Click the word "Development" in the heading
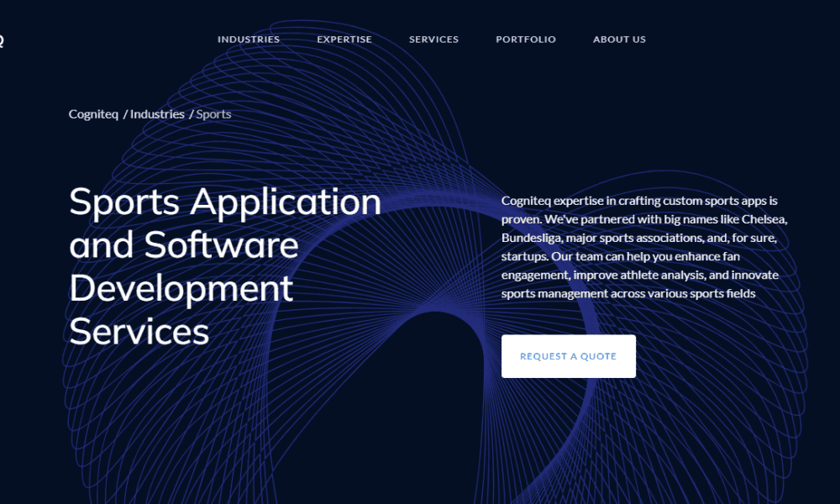The width and height of the screenshot is (840, 504). point(181,289)
